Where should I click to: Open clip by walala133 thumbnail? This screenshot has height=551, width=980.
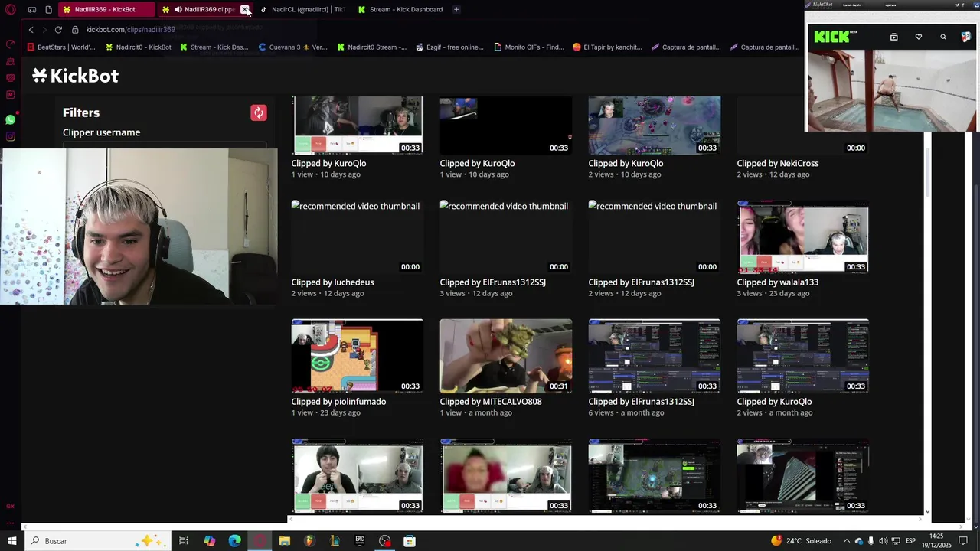coord(802,236)
